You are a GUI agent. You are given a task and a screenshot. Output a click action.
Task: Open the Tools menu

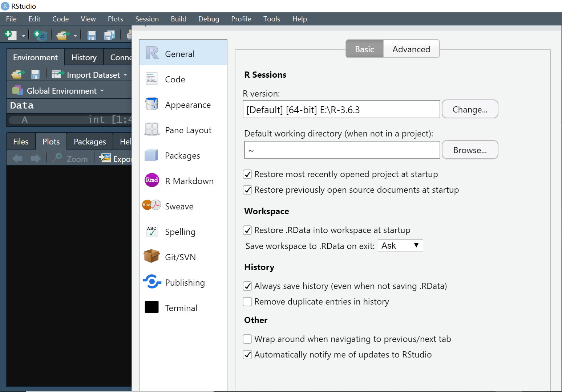coord(272,19)
